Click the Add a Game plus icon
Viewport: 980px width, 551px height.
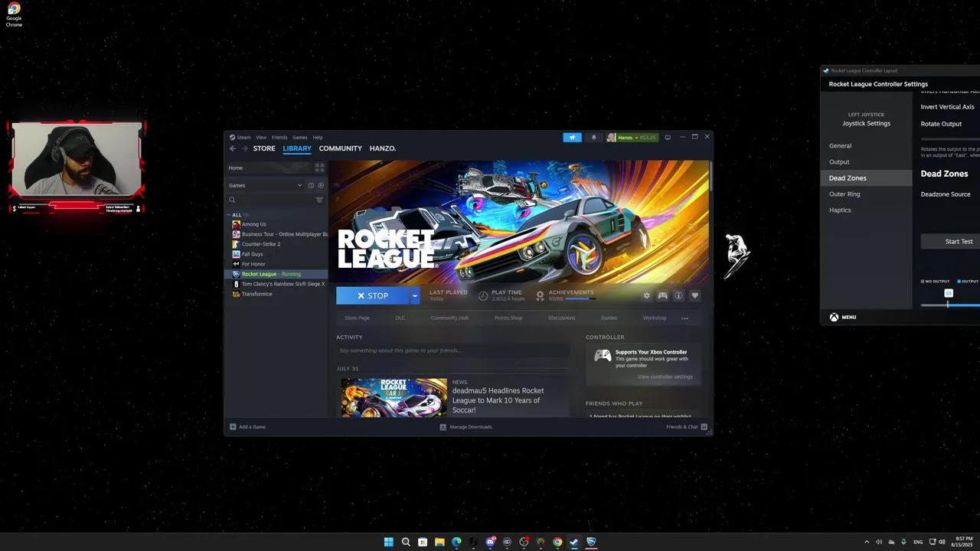pos(233,427)
